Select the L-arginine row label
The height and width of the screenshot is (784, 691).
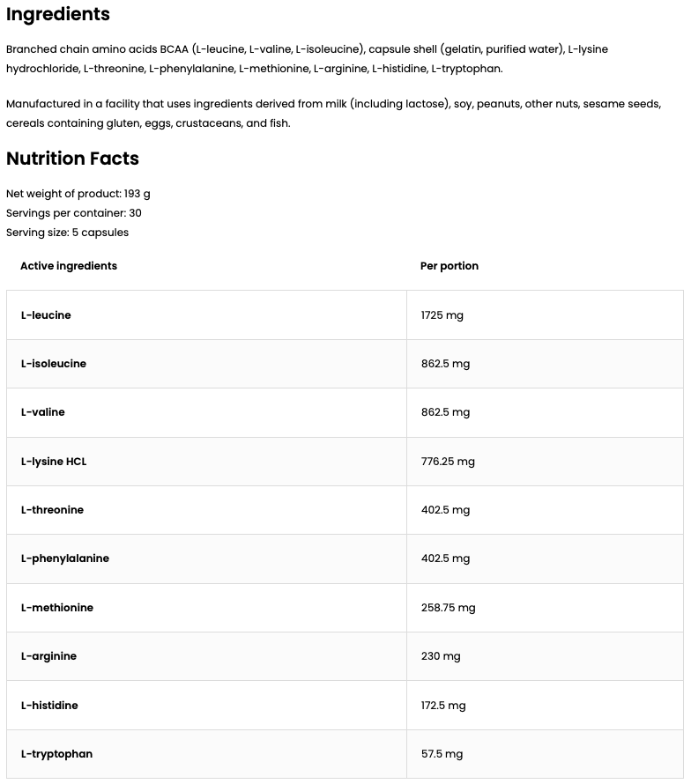tap(48, 656)
